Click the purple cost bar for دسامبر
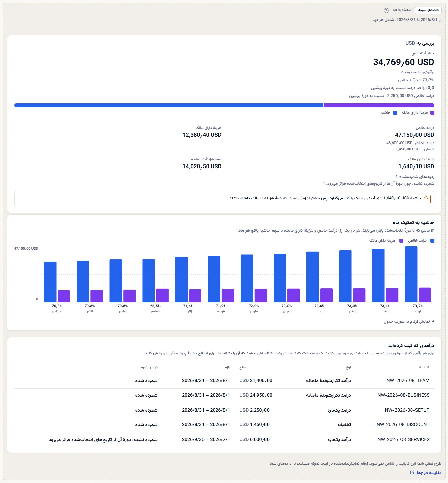 click(162, 295)
